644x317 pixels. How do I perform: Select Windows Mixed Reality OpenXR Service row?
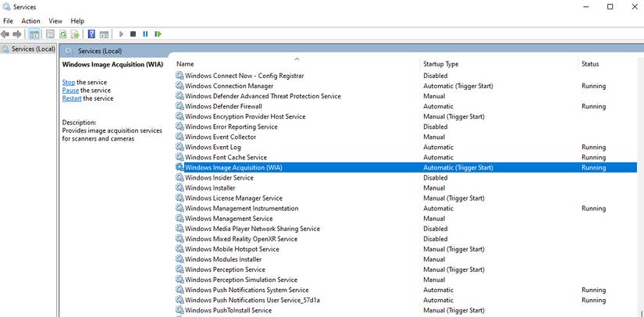406,239
